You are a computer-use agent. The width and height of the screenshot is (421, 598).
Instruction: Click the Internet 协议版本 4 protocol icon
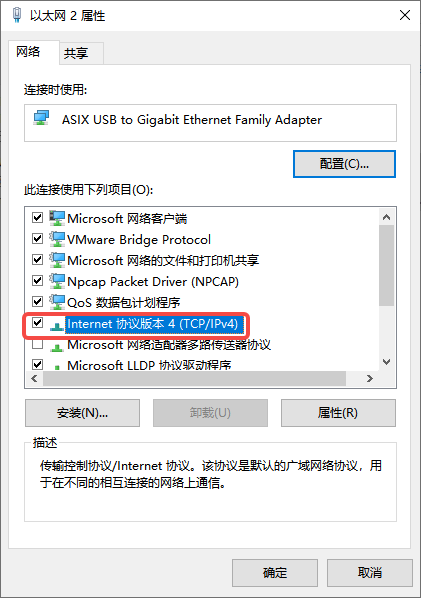[x=57, y=325]
